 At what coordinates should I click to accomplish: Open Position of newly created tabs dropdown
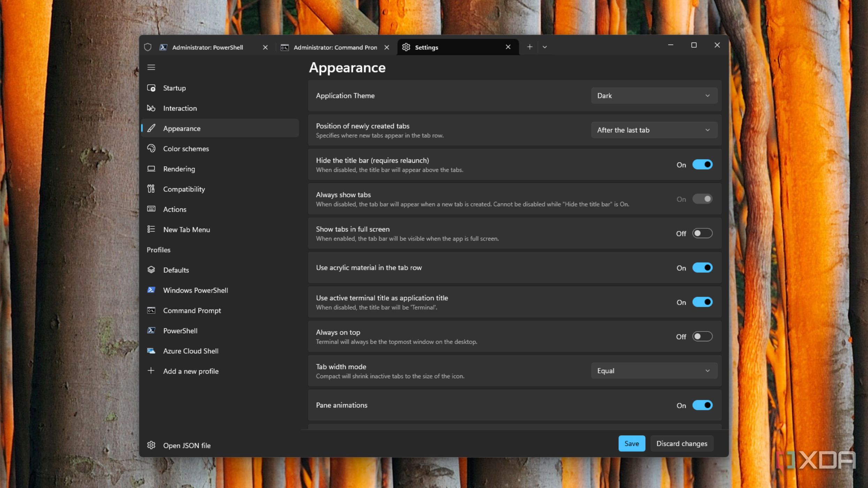(x=654, y=130)
